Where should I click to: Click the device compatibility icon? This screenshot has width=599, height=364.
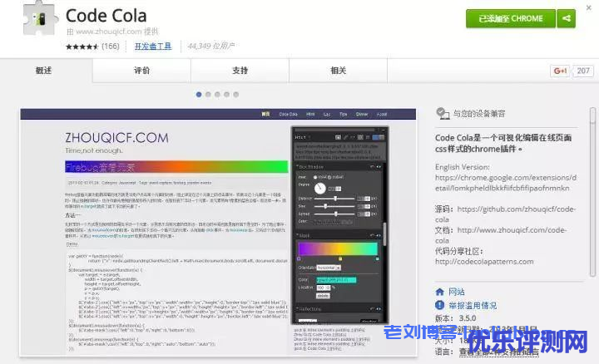pyautogui.click(x=441, y=113)
